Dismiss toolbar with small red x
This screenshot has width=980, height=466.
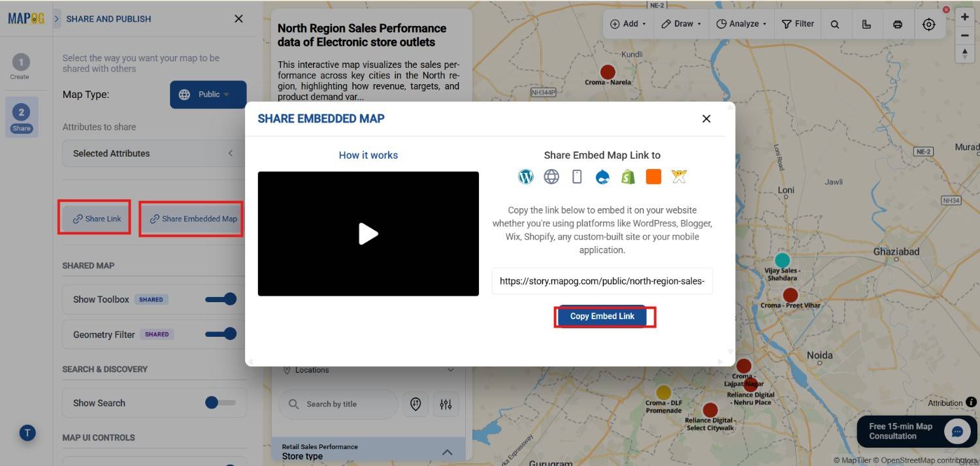point(946,9)
